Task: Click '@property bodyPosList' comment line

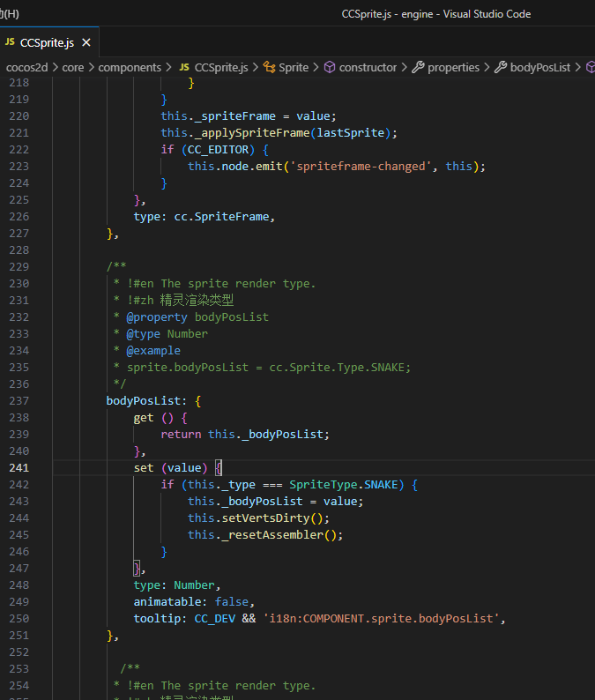Action: [x=197, y=317]
